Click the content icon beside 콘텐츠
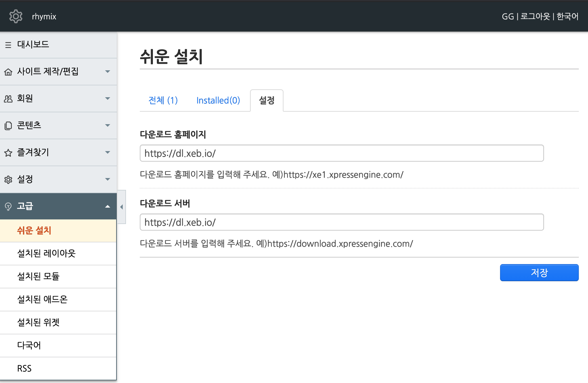 (9, 125)
